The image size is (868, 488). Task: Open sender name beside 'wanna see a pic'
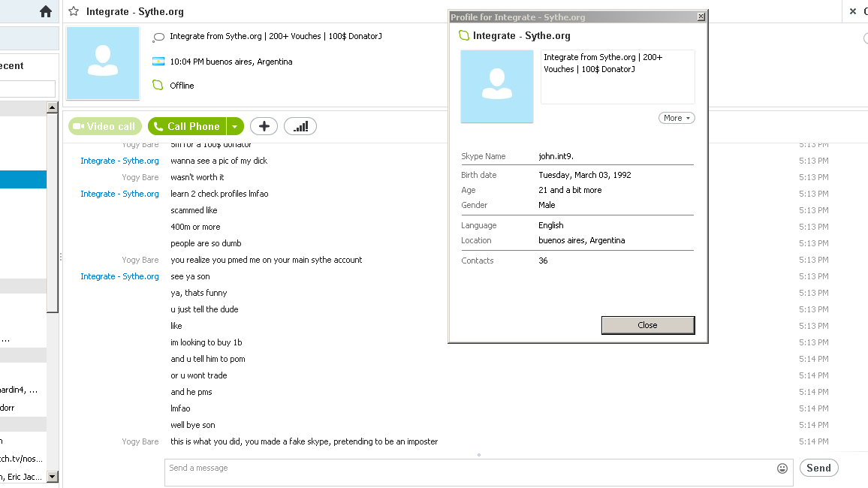[119, 161]
